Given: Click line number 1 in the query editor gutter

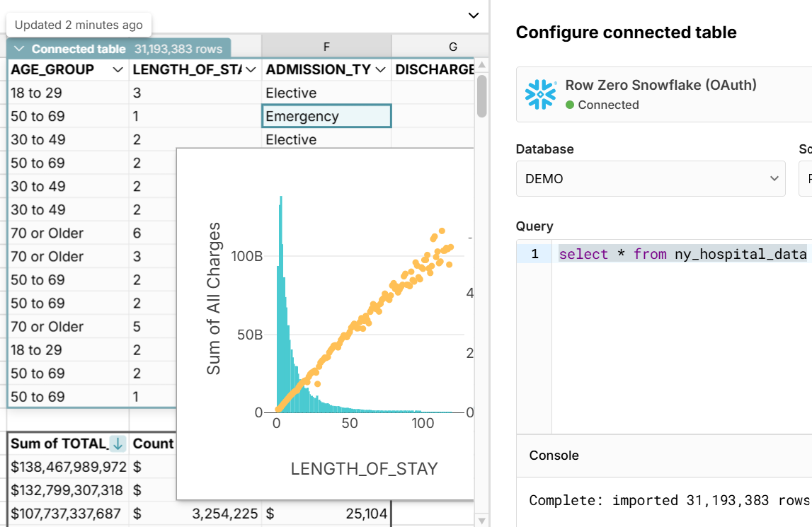Looking at the screenshot, I should pyautogui.click(x=534, y=253).
